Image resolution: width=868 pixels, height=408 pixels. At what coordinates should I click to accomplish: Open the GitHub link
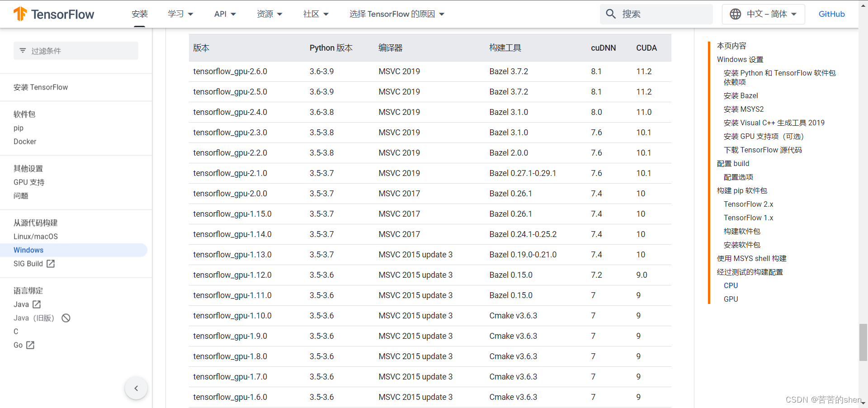pos(831,14)
